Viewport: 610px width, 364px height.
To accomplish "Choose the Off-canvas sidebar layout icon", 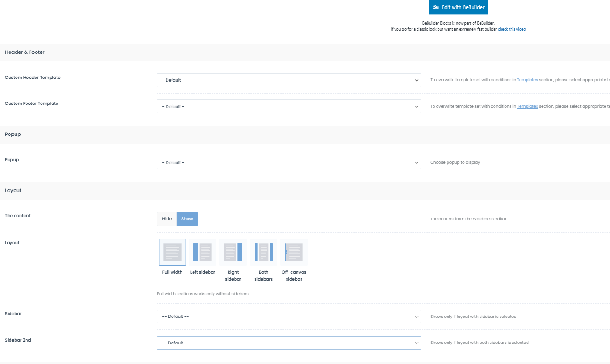I will [x=294, y=252].
